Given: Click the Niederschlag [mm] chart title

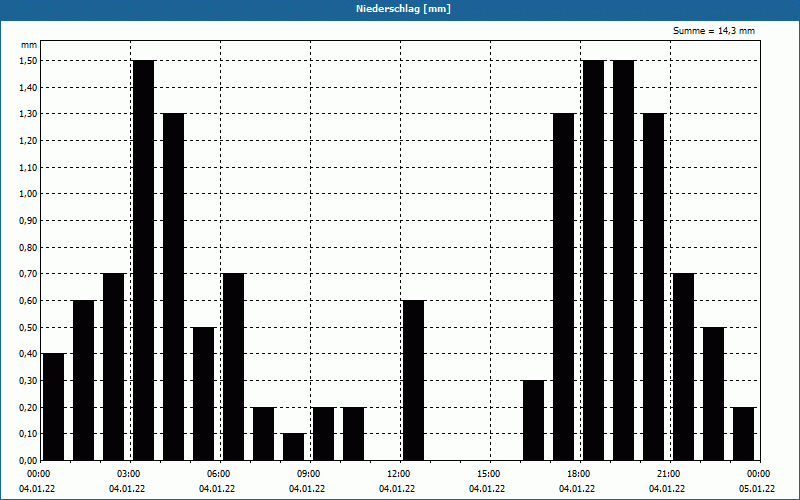Looking at the screenshot, I should point(403,9).
